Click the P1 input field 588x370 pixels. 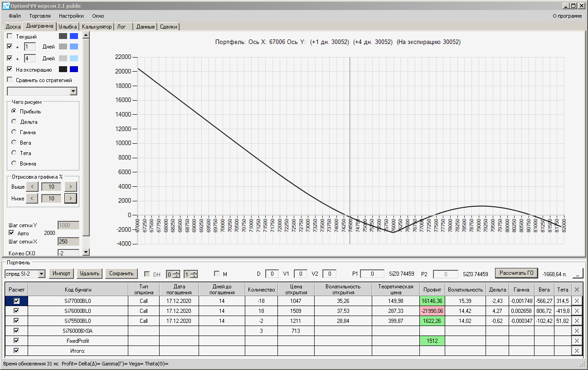pos(373,274)
